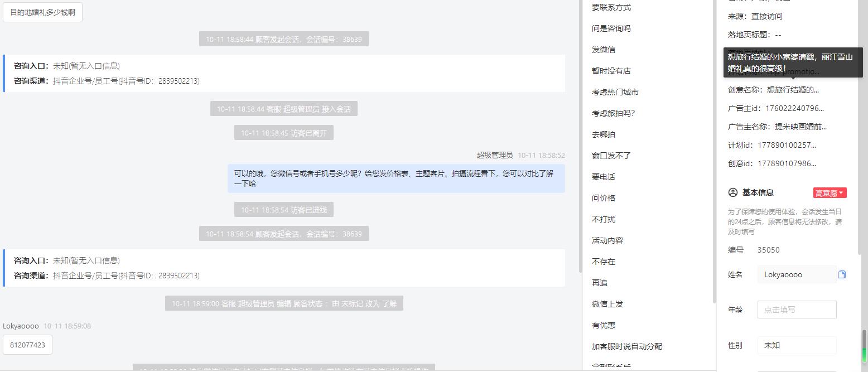Image resolution: width=868 pixels, height=372 pixels.
Task: Select the 考虑热门城市 quick reply
Action: [x=615, y=92]
